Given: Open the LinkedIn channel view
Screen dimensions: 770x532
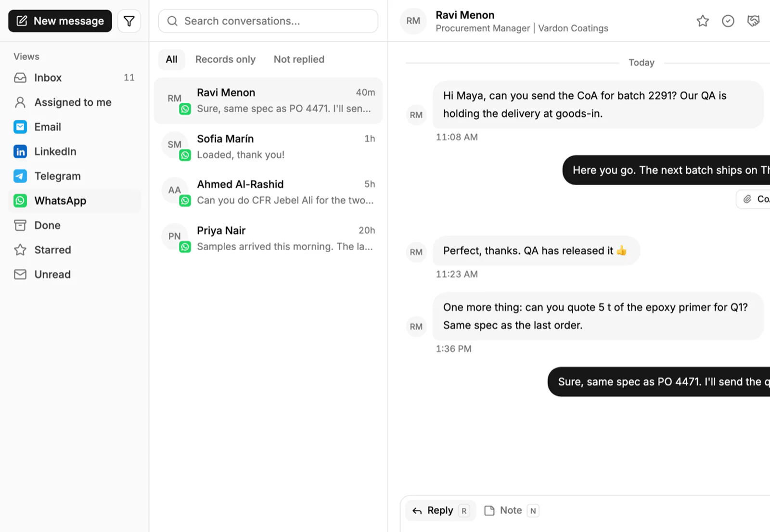Looking at the screenshot, I should 75,151.
